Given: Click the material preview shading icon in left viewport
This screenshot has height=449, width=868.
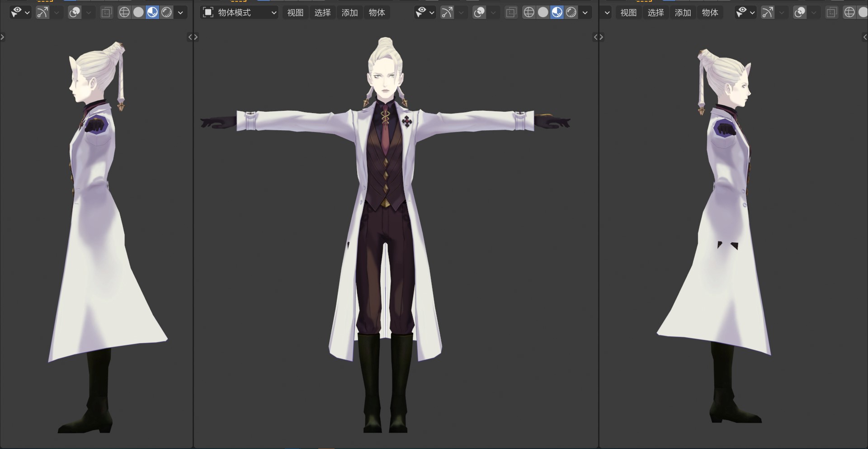Looking at the screenshot, I should pyautogui.click(x=152, y=12).
